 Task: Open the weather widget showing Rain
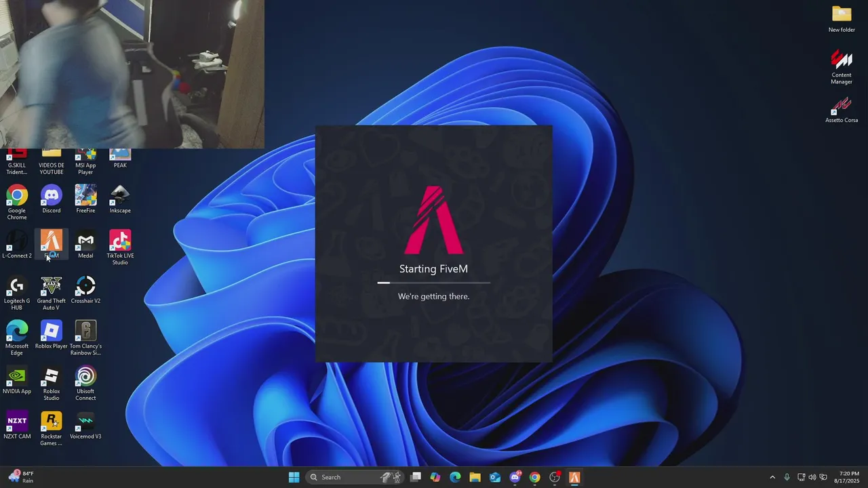(x=20, y=477)
